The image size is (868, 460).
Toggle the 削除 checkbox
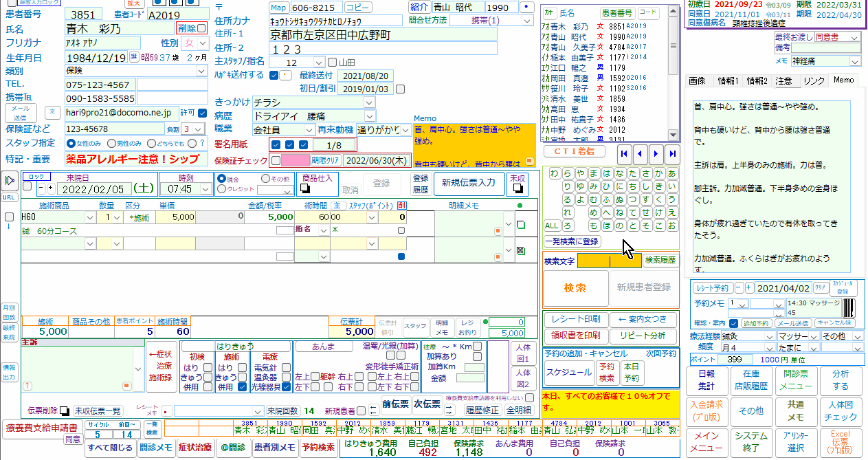tap(201, 28)
